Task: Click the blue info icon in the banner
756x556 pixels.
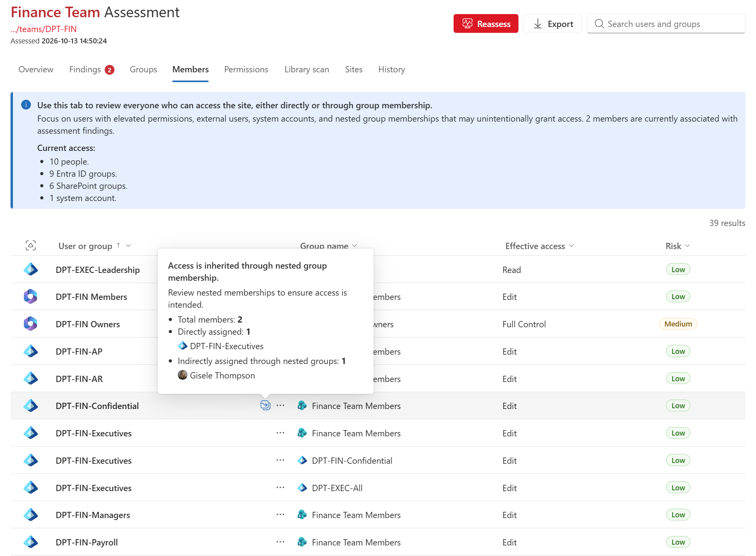Action: [26, 105]
